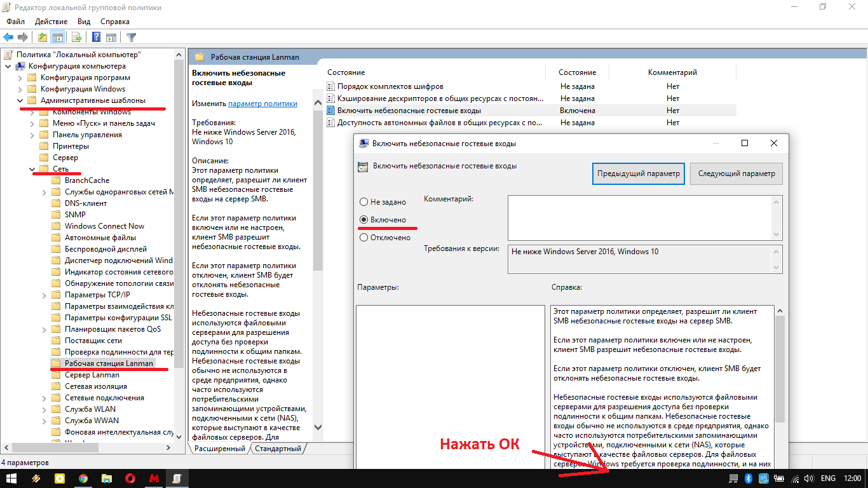Click the Export list toolbar icon

point(77,37)
